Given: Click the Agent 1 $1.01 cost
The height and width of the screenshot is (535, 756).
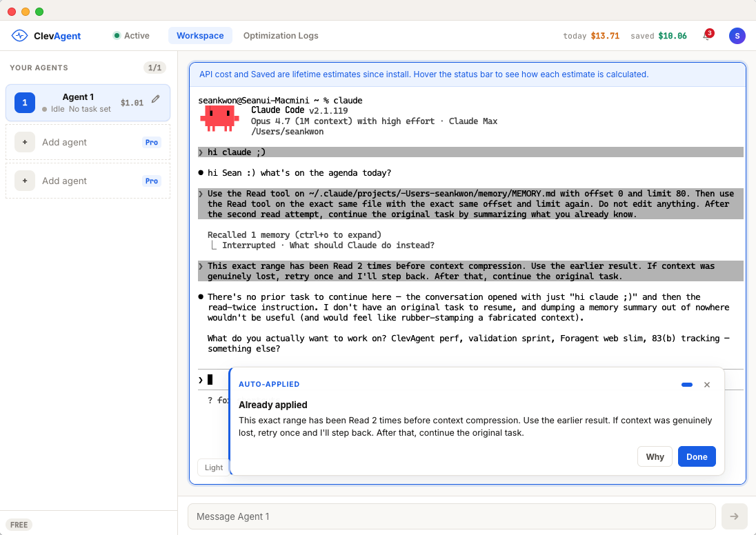Looking at the screenshot, I should [132, 103].
